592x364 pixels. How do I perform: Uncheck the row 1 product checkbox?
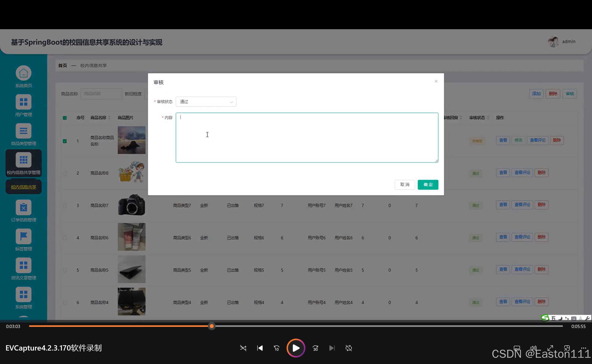click(x=65, y=141)
